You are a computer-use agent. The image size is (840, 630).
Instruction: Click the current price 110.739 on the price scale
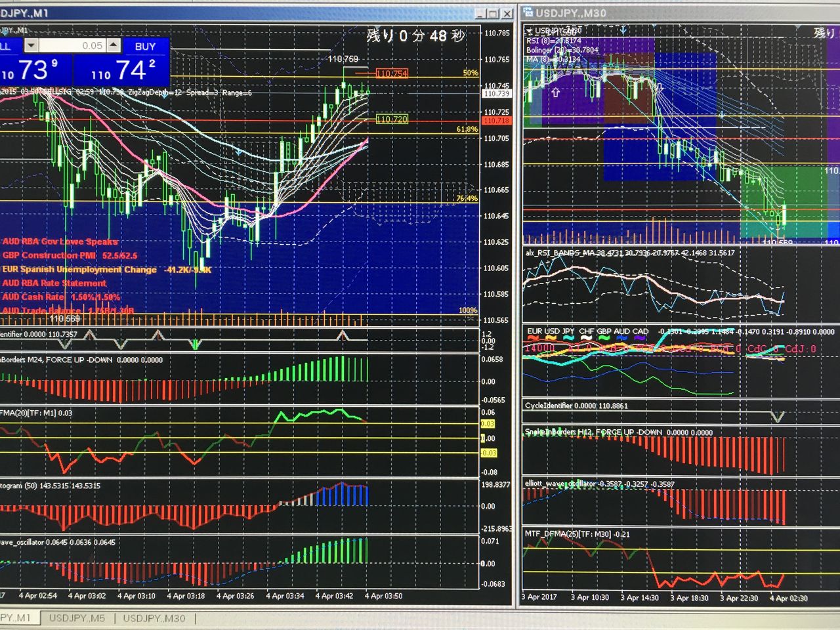coord(497,94)
